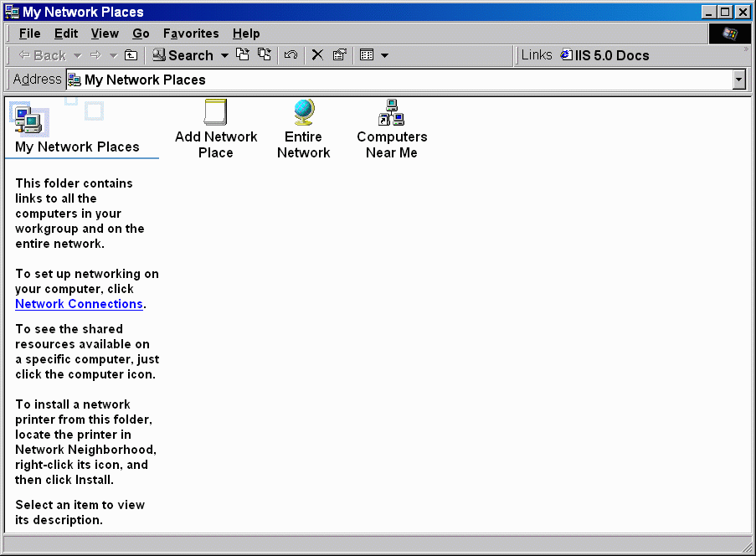Click the Up one level folder button
Viewport: 756px width, 556px height.
[131, 55]
